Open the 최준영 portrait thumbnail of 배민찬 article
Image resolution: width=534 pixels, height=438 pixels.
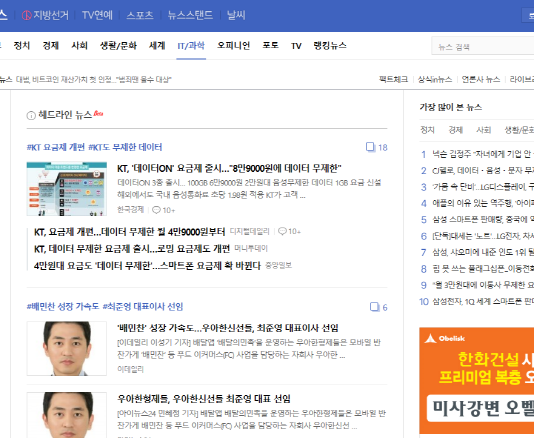point(67,348)
